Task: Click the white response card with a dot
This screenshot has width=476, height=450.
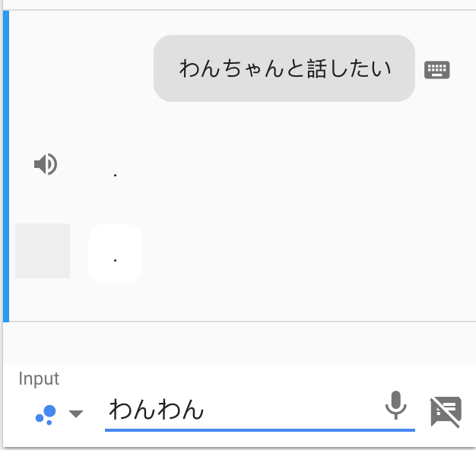Action: coord(116,254)
